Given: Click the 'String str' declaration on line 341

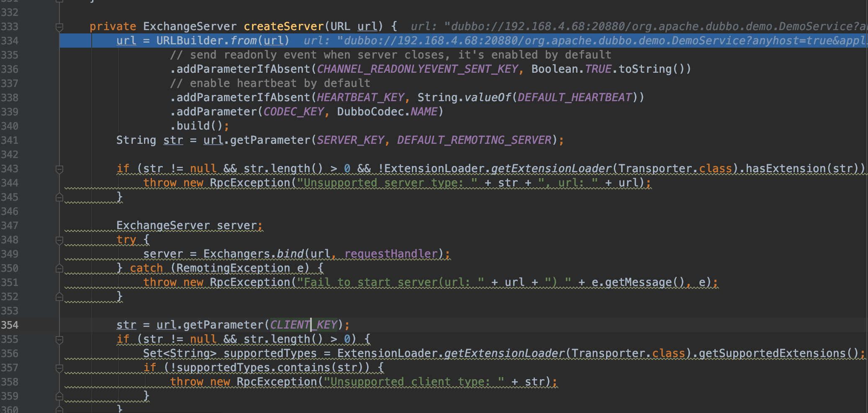Looking at the screenshot, I should 149,140.
